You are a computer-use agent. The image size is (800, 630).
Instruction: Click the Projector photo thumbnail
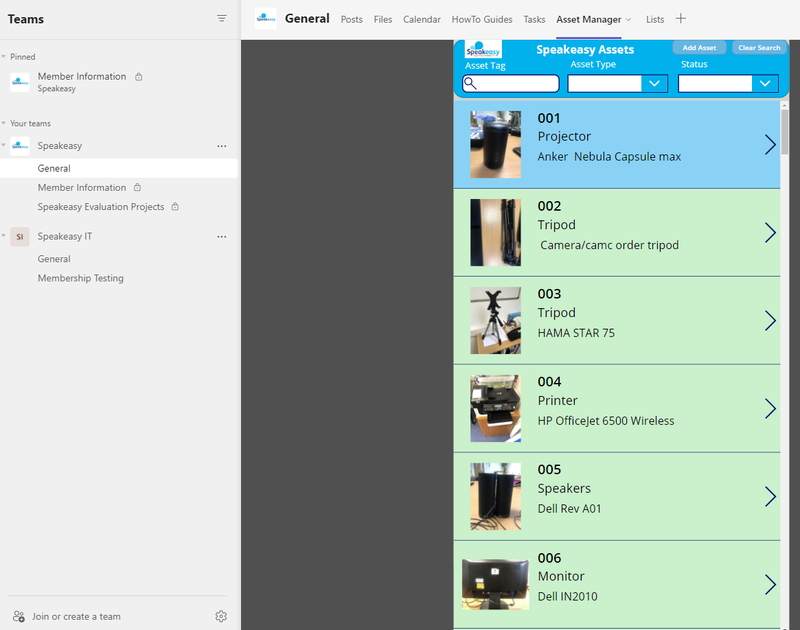(495, 144)
